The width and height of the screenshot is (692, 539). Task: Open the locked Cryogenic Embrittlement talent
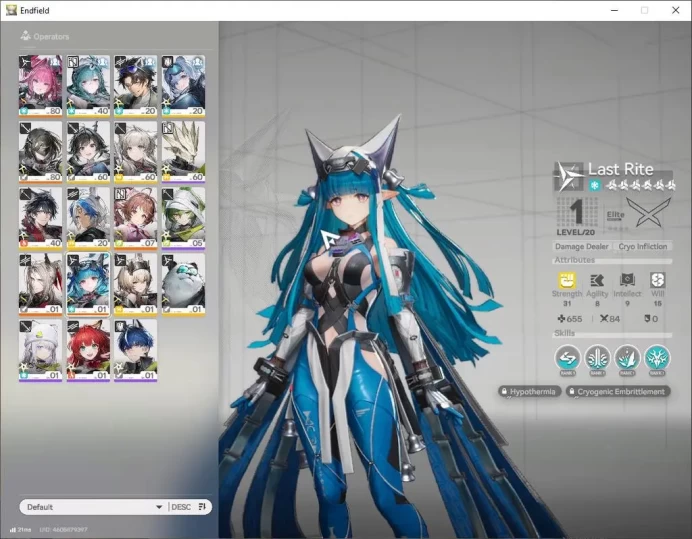(x=618, y=392)
